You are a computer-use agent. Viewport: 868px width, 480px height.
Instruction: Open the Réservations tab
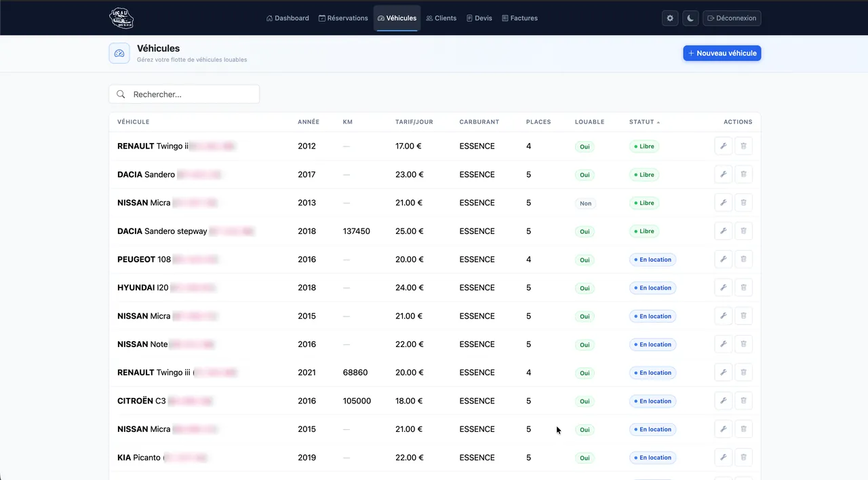343,18
